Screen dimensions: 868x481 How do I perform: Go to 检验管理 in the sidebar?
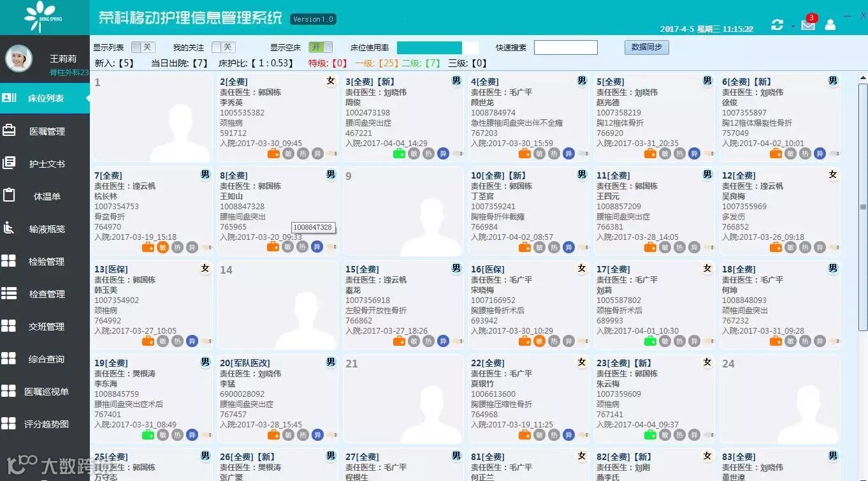pyautogui.click(x=45, y=261)
